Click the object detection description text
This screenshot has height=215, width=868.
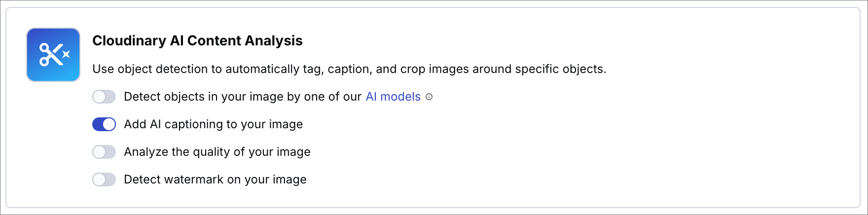click(x=349, y=69)
